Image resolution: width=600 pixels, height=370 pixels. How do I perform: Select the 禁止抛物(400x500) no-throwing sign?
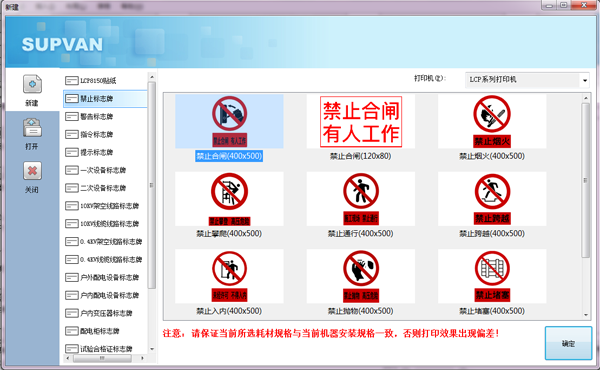(x=361, y=276)
